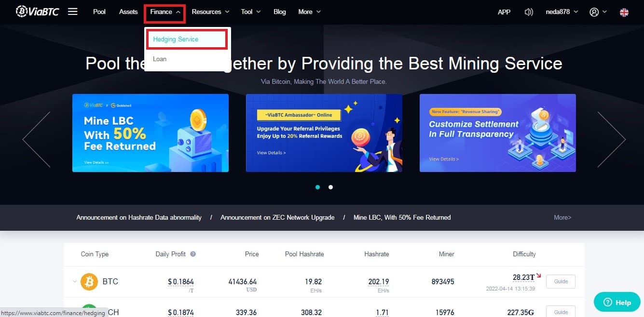This screenshot has height=317, width=644.
Task: Expand the Resources dropdown
Action: point(210,12)
